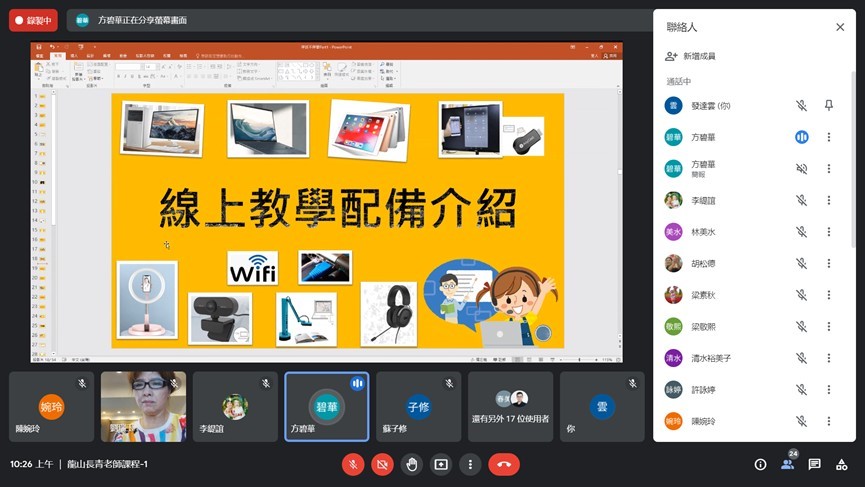
Task: Pin your own entry in the contacts list
Action: (x=828, y=105)
